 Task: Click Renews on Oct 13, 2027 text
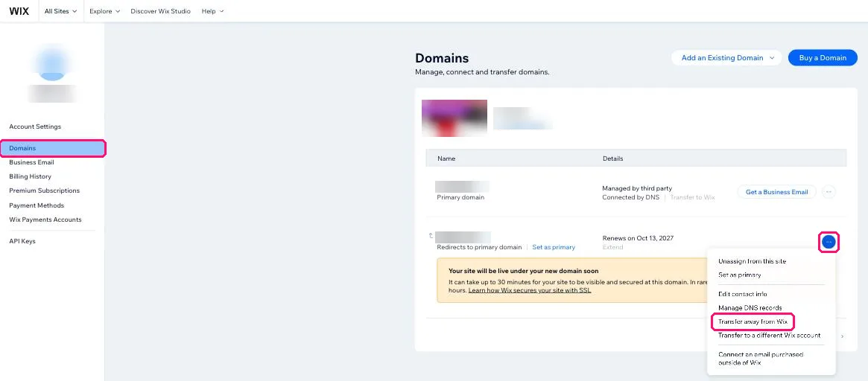(638, 238)
